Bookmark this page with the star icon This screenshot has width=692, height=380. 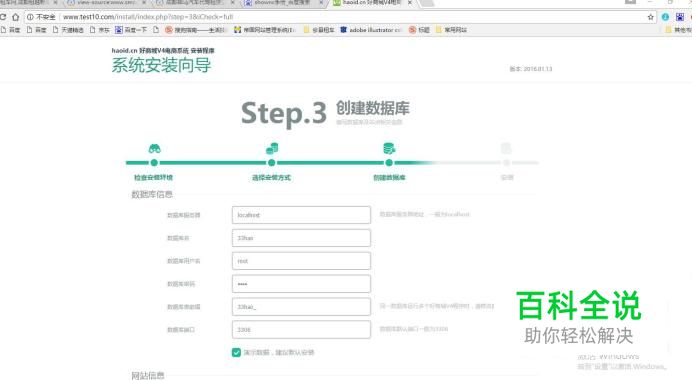point(651,17)
